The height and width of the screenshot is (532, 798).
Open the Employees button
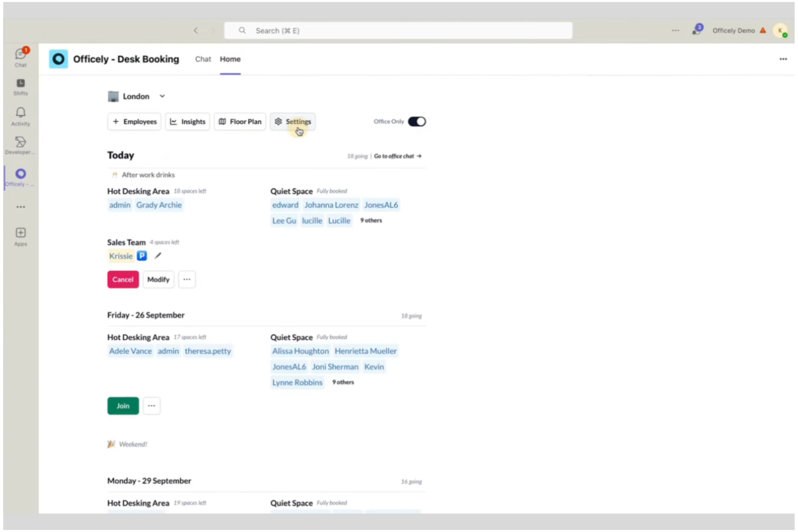point(134,122)
